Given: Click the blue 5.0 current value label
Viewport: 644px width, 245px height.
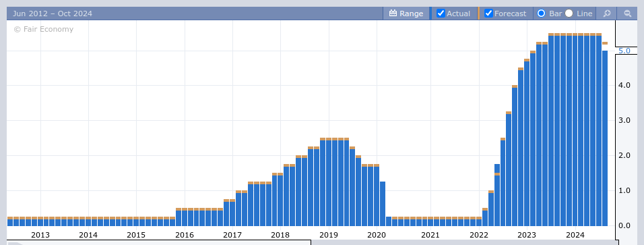Looking at the screenshot, I should pos(624,51).
